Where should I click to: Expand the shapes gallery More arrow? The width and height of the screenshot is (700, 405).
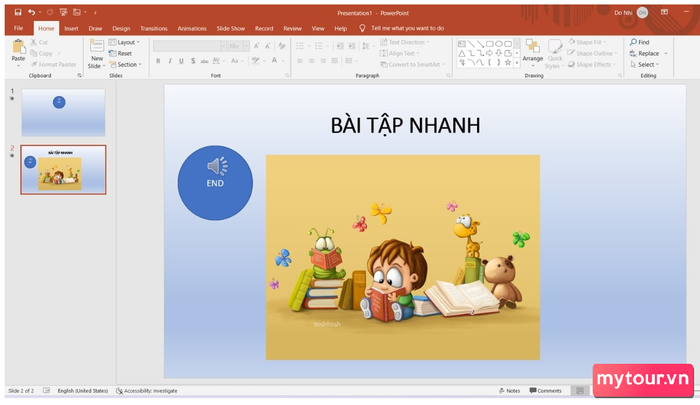coord(517,63)
